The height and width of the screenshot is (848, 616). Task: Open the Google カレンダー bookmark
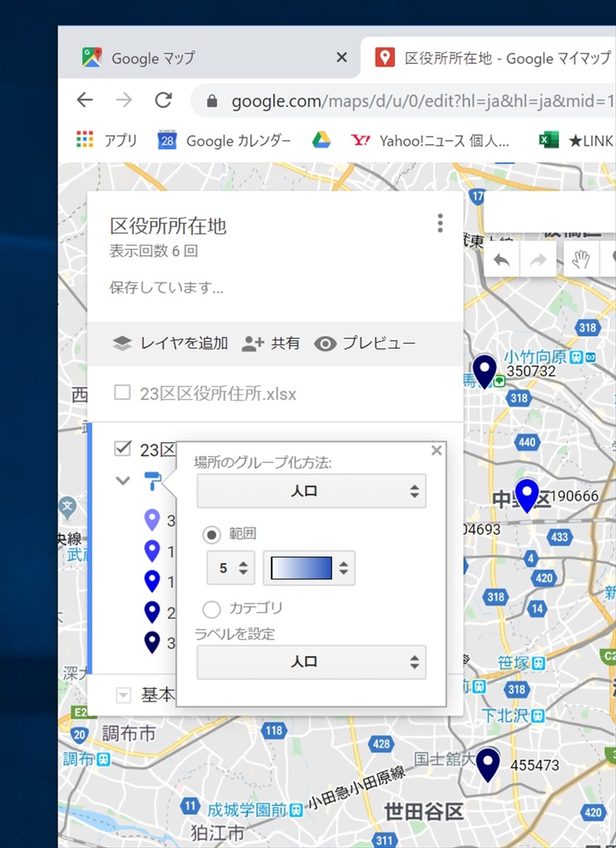224,141
